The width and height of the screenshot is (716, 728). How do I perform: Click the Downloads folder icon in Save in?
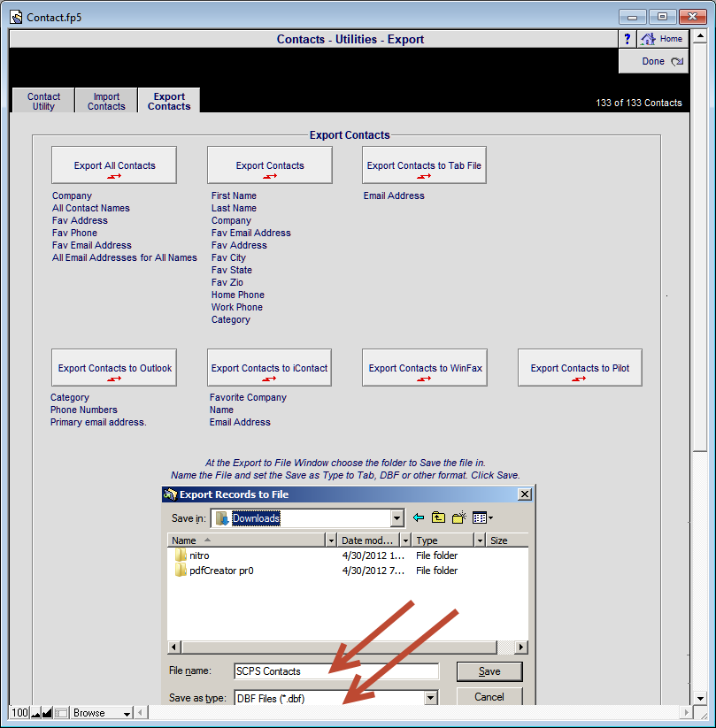222,518
